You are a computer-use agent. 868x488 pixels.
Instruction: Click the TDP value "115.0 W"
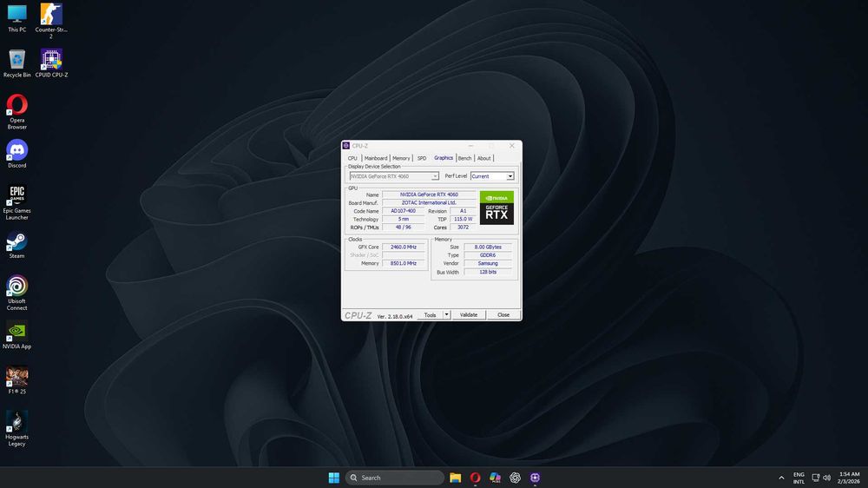pyautogui.click(x=463, y=220)
